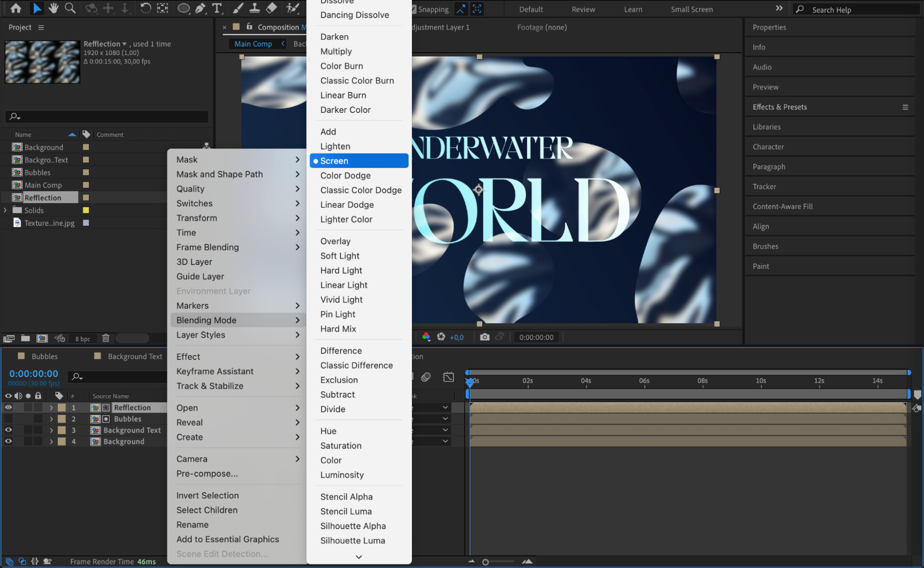Screen dimensions: 924x568
Task: Select the Zoom magnifier tool
Action: pyautogui.click(x=70, y=8)
